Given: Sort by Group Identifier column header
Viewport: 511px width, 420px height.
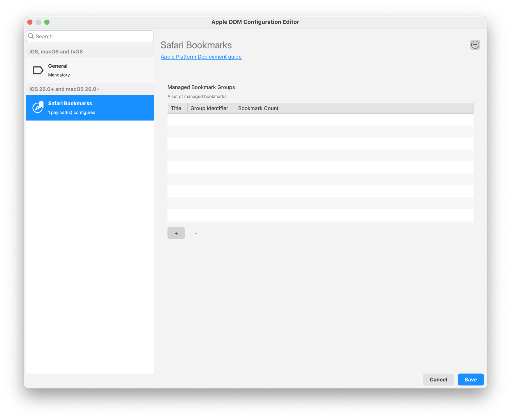Looking at the screenshot, I should (x=209, y=108).
